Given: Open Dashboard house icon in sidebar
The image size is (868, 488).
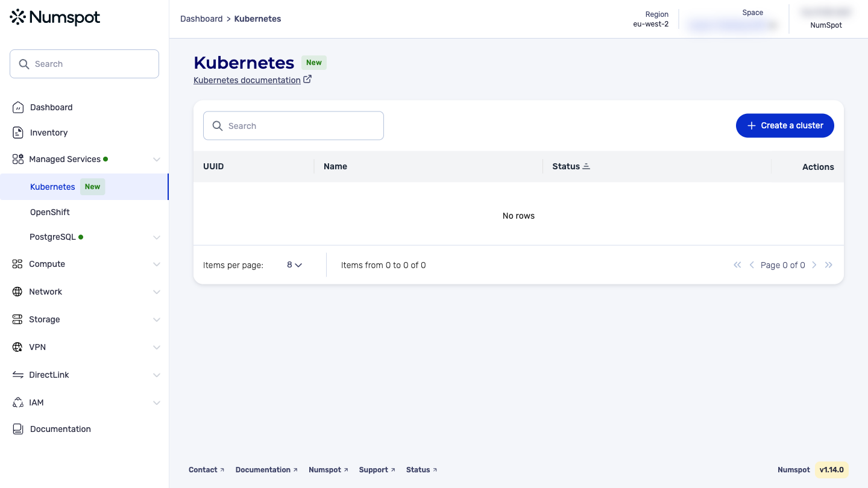Looking at the screenshot, I should [x=18, y=107].
